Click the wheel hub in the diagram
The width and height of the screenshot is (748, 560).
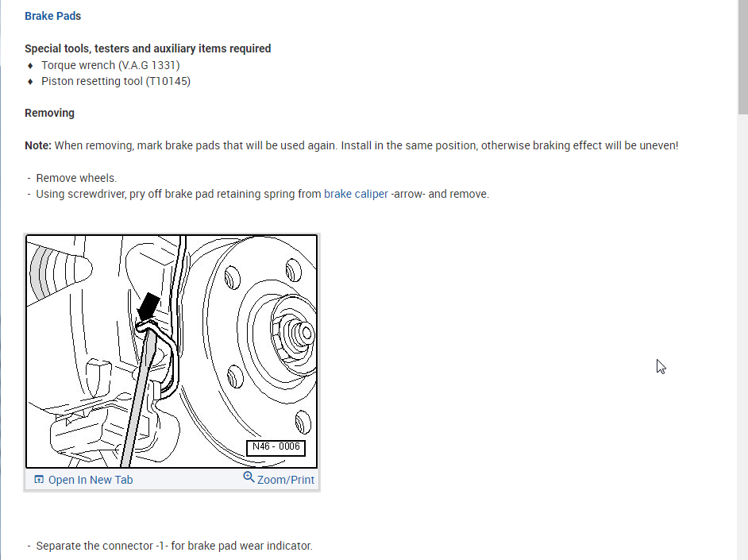[293, 334]
